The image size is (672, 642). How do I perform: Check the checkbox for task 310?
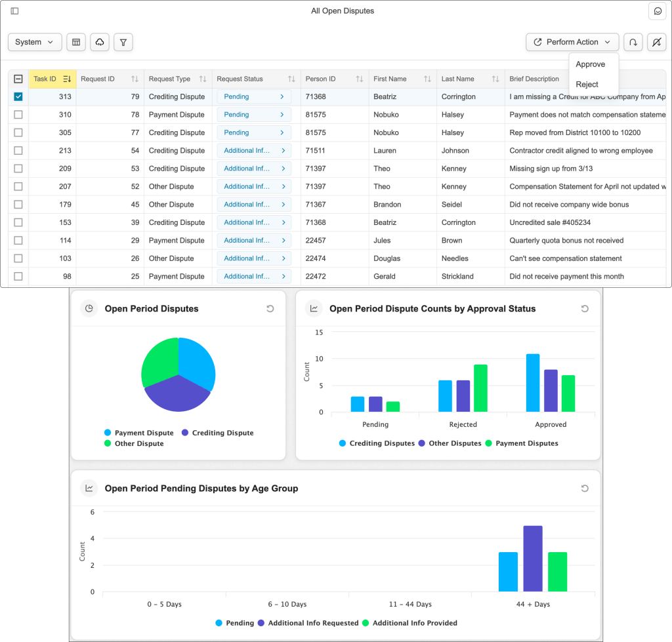click(18, 115)
